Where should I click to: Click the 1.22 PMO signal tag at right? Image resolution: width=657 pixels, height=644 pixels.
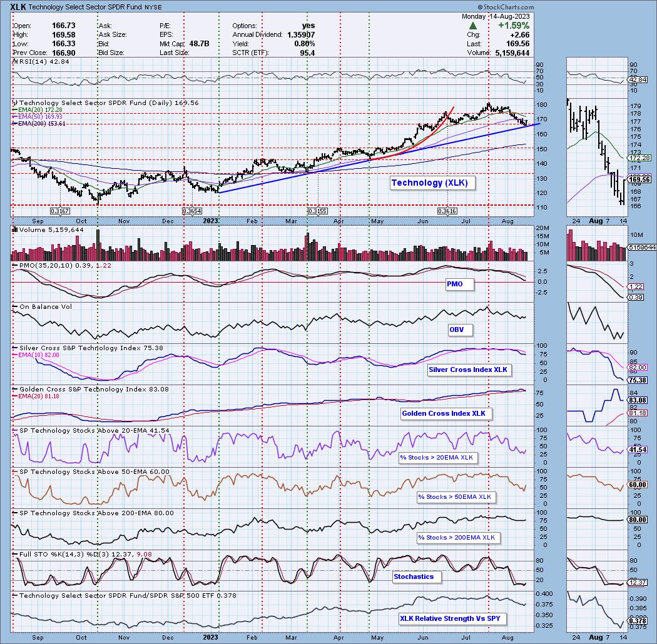pyautogui.click(x=636, y=287)
